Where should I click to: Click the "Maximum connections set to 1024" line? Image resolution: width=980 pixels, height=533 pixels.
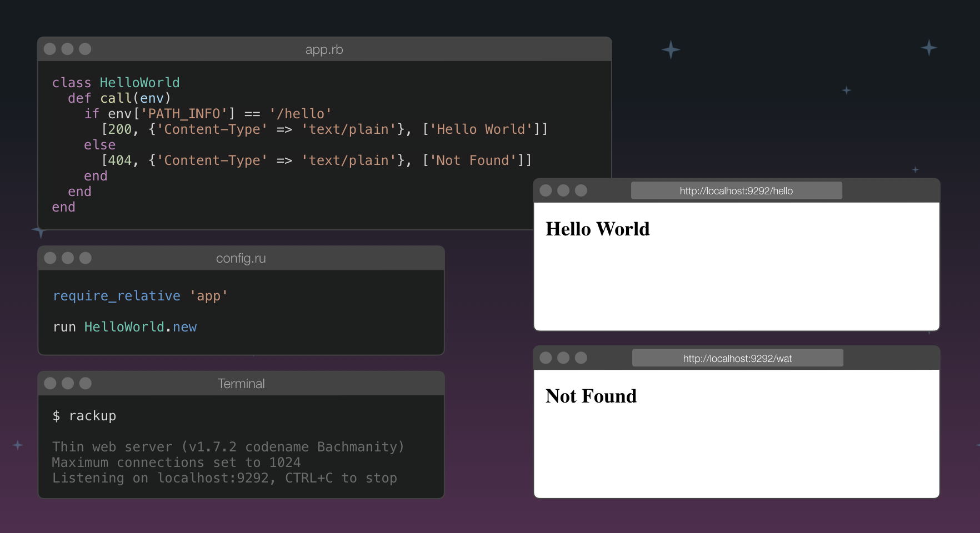pos(176,462)
